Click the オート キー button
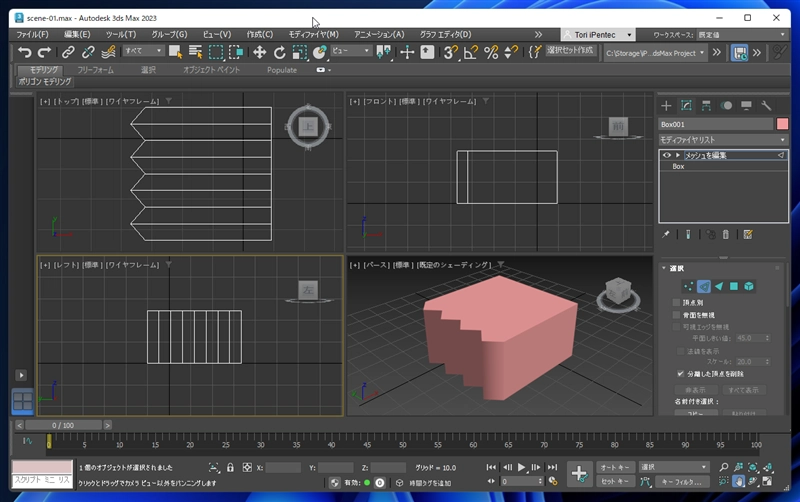 [x=615, y=467]
